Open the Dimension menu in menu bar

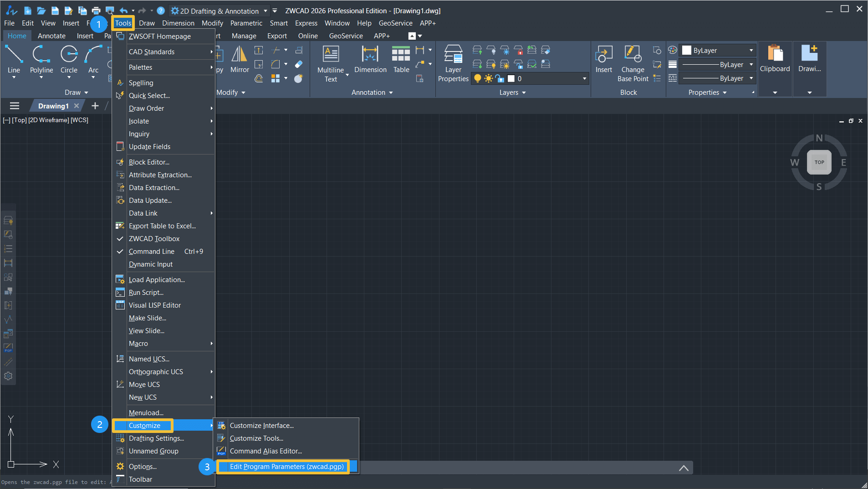tap(178, 23)
